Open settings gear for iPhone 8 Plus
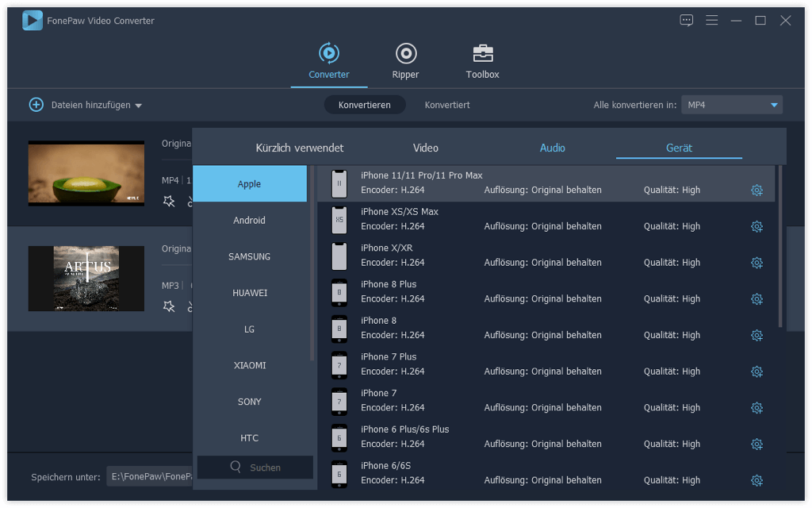The height and width of the screenshot is (508, 812). click(756, 299)
